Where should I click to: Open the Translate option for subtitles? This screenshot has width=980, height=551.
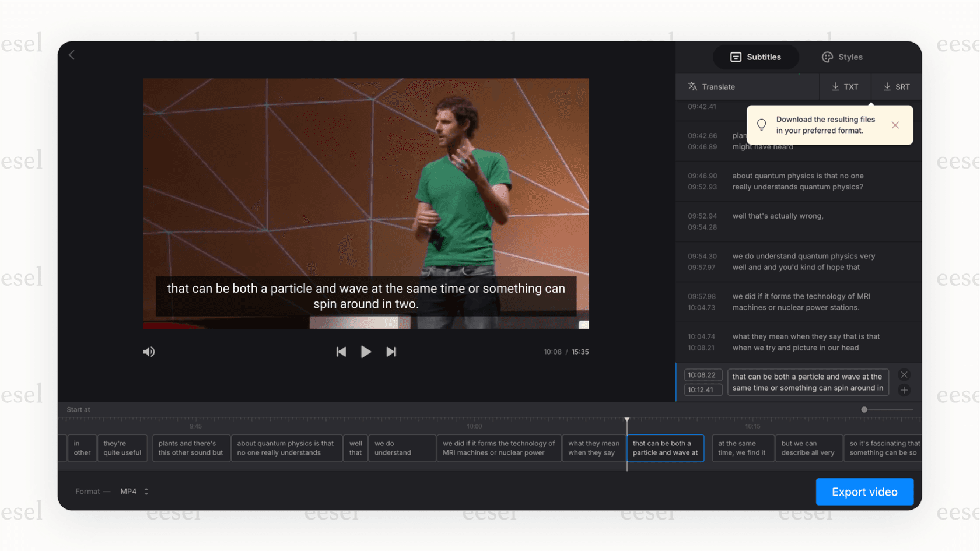tap(713, 86)
